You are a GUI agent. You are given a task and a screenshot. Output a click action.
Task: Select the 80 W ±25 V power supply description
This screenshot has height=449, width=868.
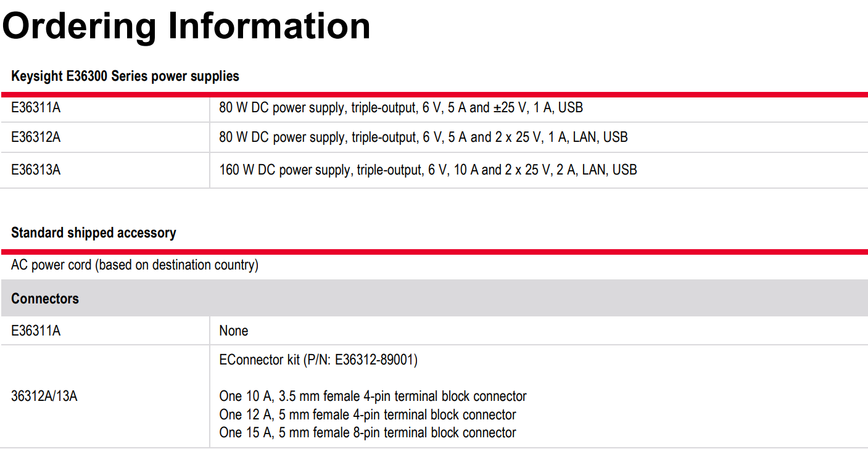click(x=400, y=108)
